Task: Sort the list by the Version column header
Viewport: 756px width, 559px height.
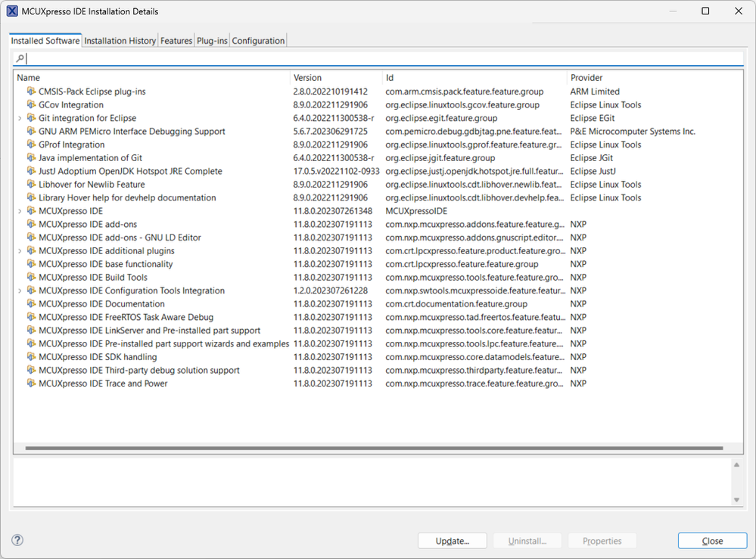Action: 336,78
